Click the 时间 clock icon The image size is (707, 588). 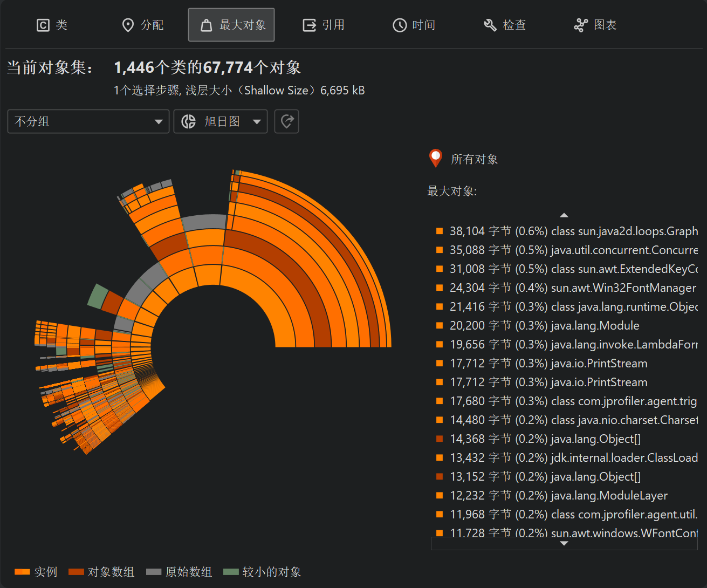(400, 25)
